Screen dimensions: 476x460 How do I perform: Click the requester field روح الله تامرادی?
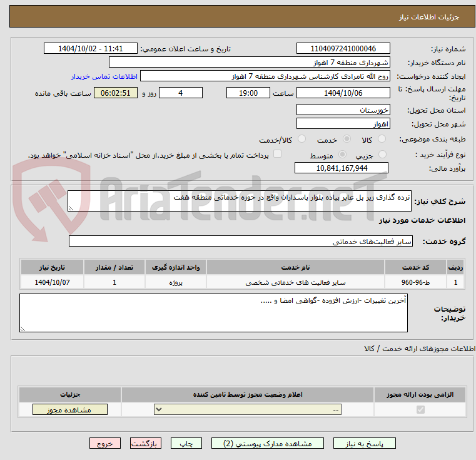click(265, 76)
